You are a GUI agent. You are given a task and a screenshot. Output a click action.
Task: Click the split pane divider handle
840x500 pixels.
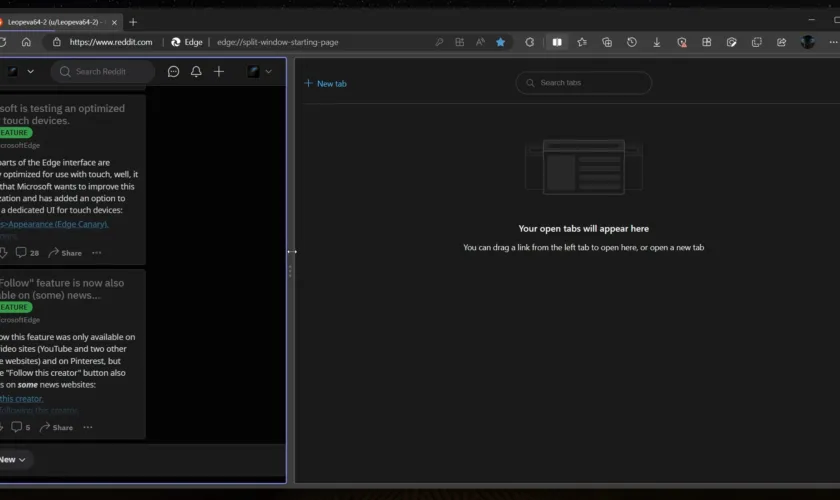[x=291, y=270]
